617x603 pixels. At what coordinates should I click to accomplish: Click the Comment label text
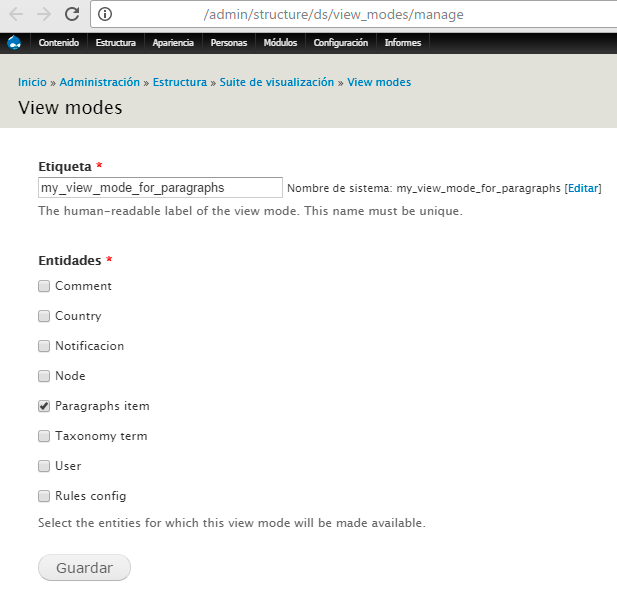tap(83, 286)
